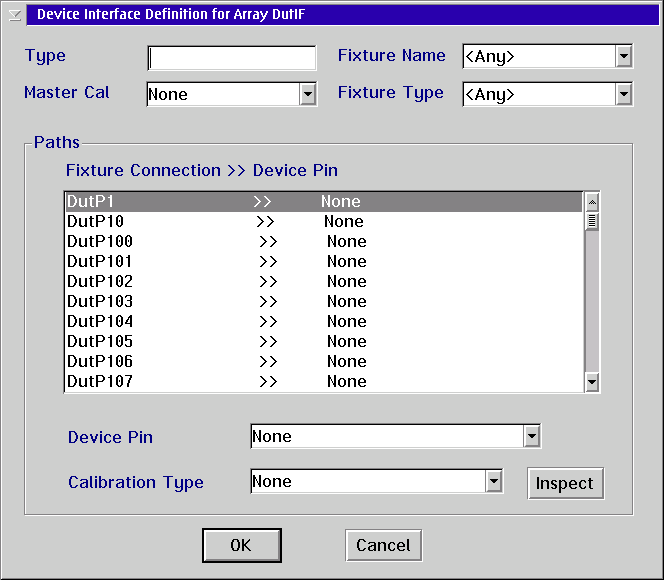664x580 pixels.
Task: Click the Device Pin None combo field
Action: click(396, 436)
